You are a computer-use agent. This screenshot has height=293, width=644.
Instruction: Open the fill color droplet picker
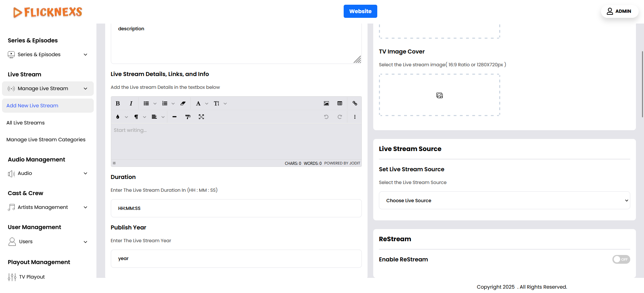118,117
